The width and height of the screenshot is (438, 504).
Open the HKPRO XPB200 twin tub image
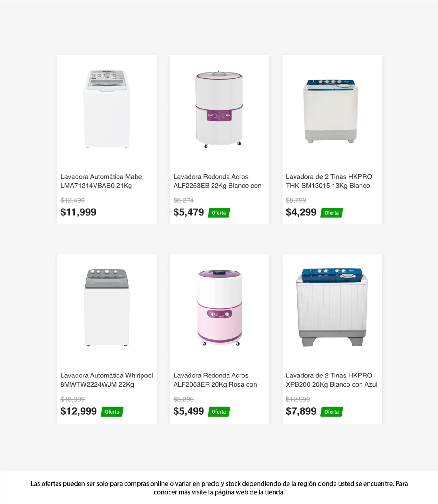tap(332, 307)
